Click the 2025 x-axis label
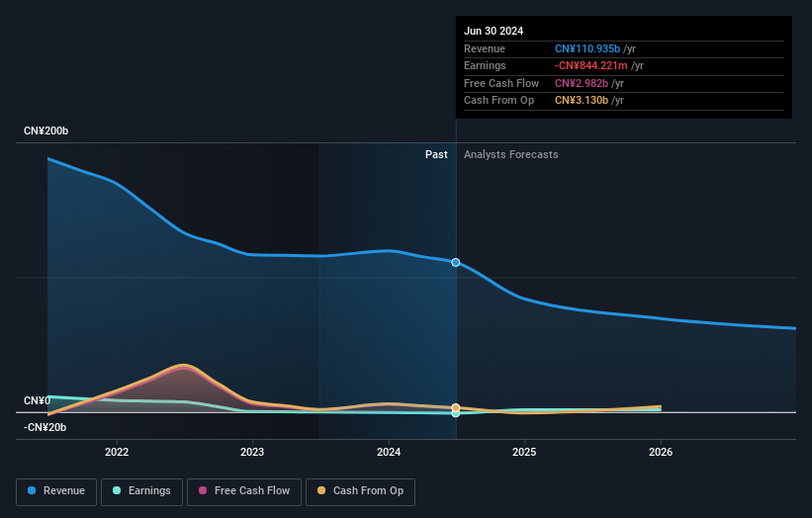Image resolution: width=812 pixels, height=518 pixels. tap(524, 452)
